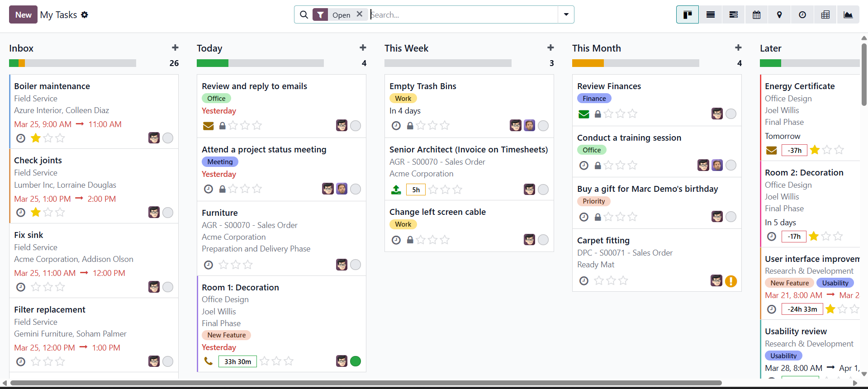868x389 pixels.
Task: Add a task in Inbox column
Action: pos(175,47)
